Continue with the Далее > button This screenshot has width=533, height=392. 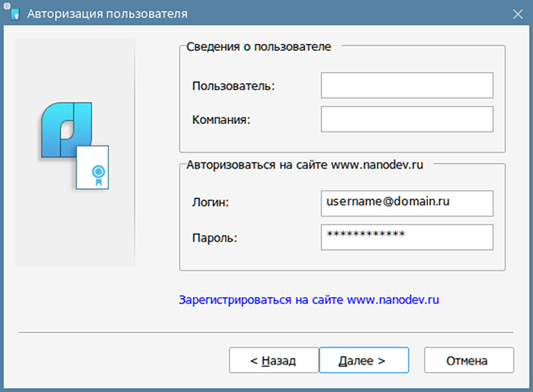364,361
